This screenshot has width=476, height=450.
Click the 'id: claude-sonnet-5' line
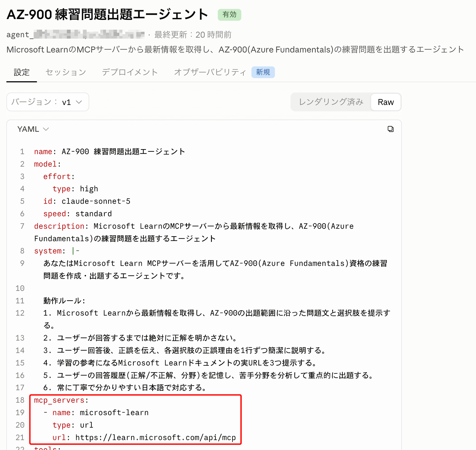tap(87, 201)
